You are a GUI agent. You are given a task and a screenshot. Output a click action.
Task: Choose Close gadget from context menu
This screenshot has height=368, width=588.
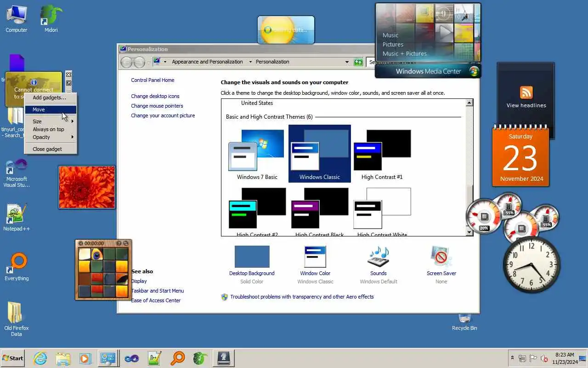(x=51, y=149)
